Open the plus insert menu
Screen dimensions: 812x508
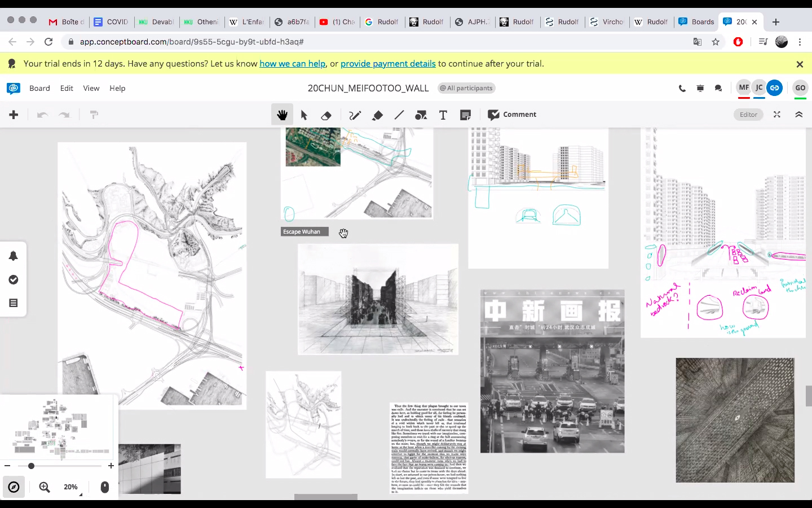tap(14, 115)
